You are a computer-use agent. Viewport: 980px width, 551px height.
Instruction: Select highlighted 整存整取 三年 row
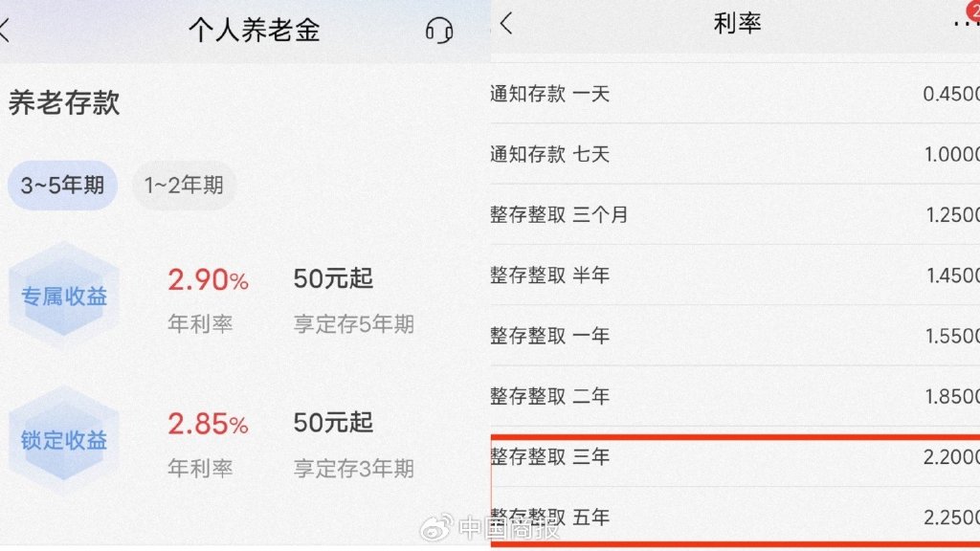coord(735,456)
